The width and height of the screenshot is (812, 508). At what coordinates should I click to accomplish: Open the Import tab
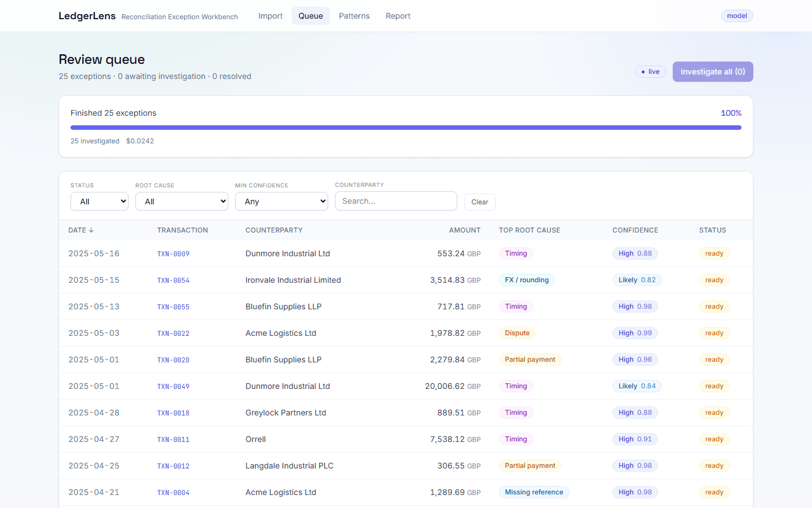pos(270,16)
